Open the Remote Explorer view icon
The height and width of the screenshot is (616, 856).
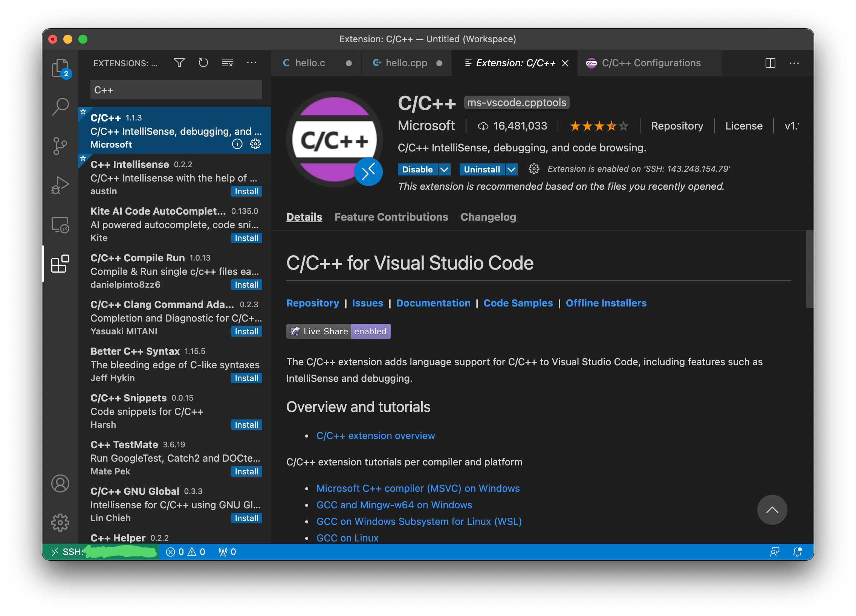pyautogui.click(x=60, y=225)
